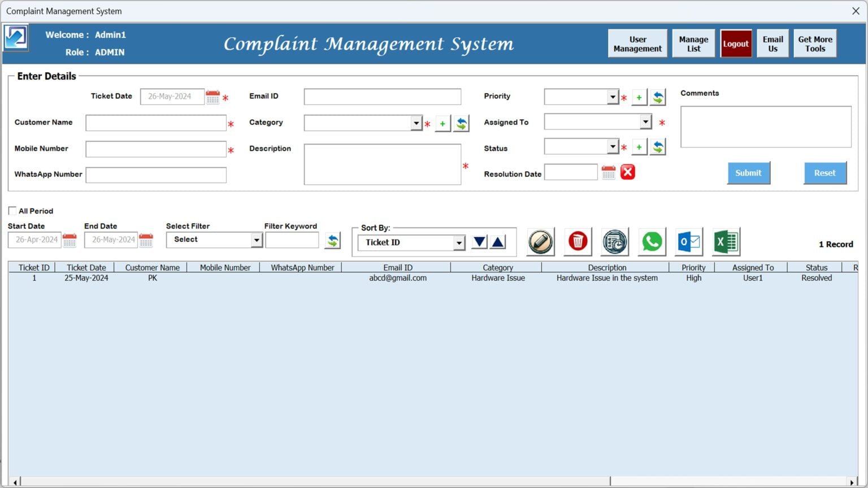Clear the Resolution Date with red X icon
Viewport: 868px width, 488px height.
click(x=627, y=172)
